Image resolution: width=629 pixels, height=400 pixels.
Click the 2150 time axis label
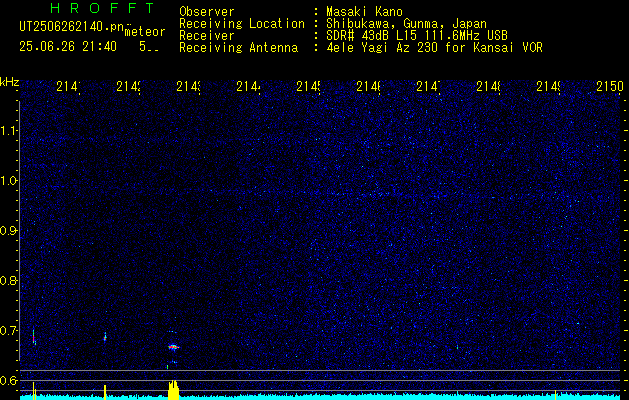(610, 86)
